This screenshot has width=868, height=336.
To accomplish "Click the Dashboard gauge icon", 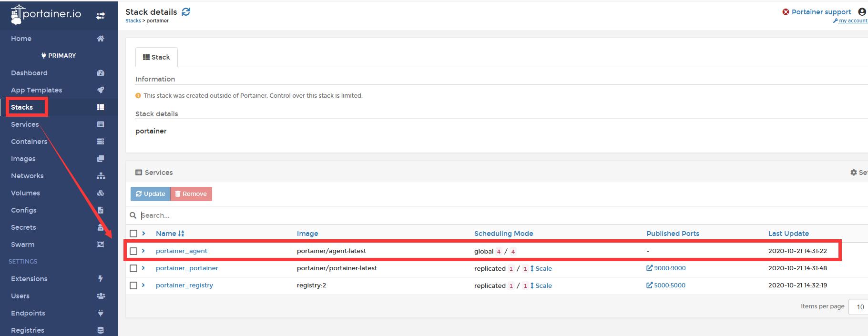I will click(x=101, y=73).
